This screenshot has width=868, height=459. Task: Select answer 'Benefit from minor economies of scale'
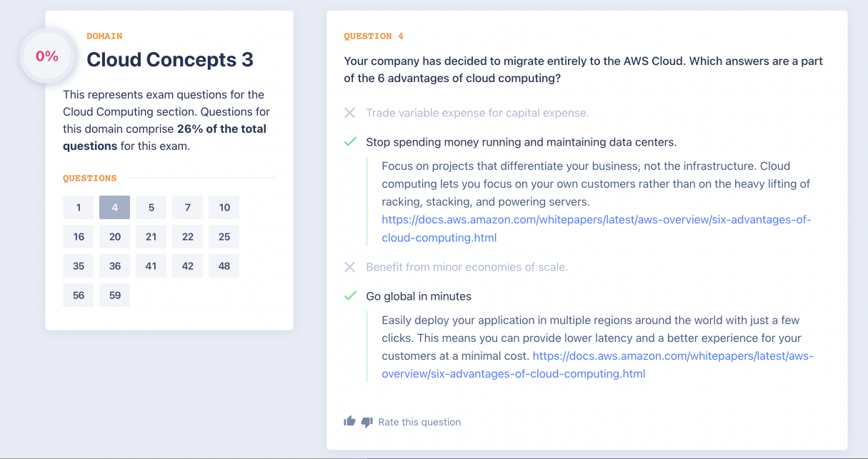tap(467, 267)
